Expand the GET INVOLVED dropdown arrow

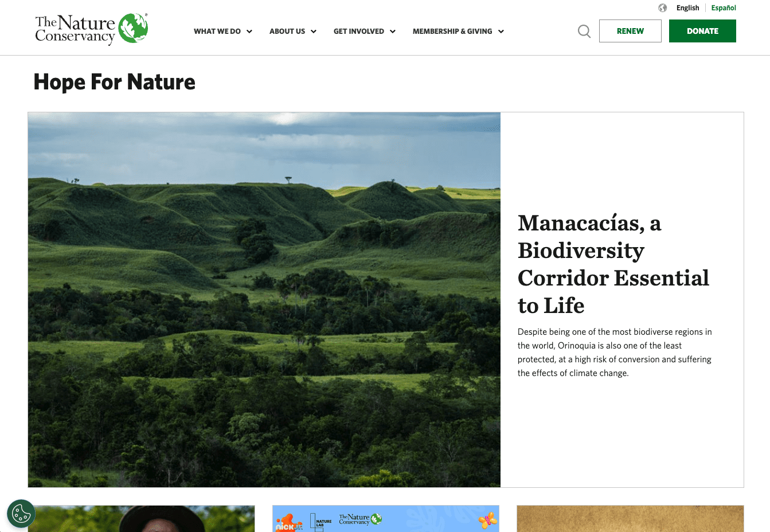393,32
